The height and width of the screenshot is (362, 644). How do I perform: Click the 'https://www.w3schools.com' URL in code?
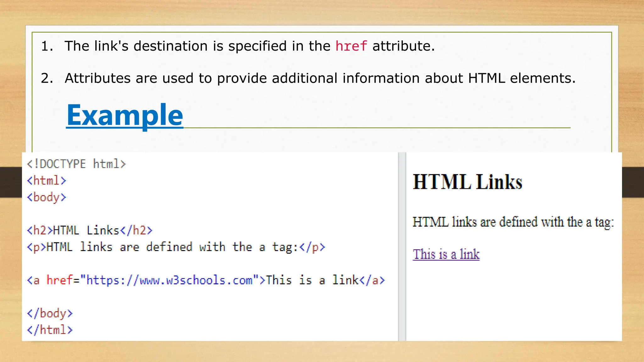[x=169, y=280]
